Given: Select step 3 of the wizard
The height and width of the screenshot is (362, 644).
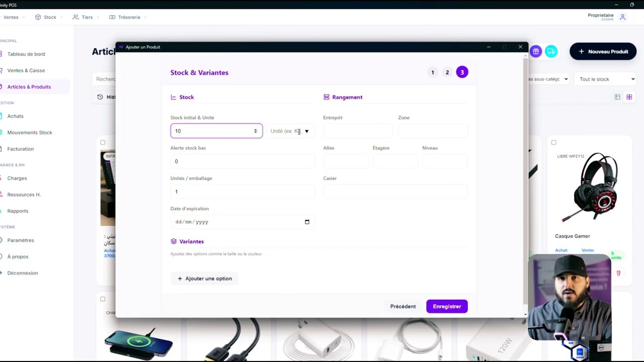Looking at the screenshot, I should tap(462, 72).
